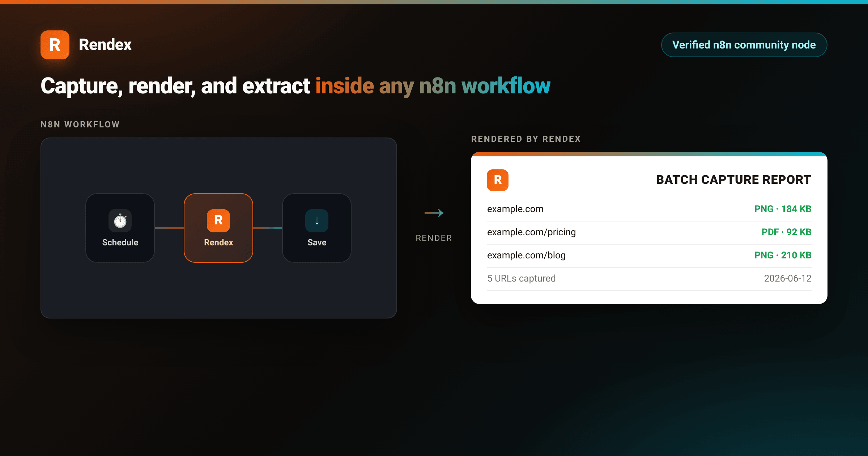Click the Rendex node label

(x=218, y=242)
